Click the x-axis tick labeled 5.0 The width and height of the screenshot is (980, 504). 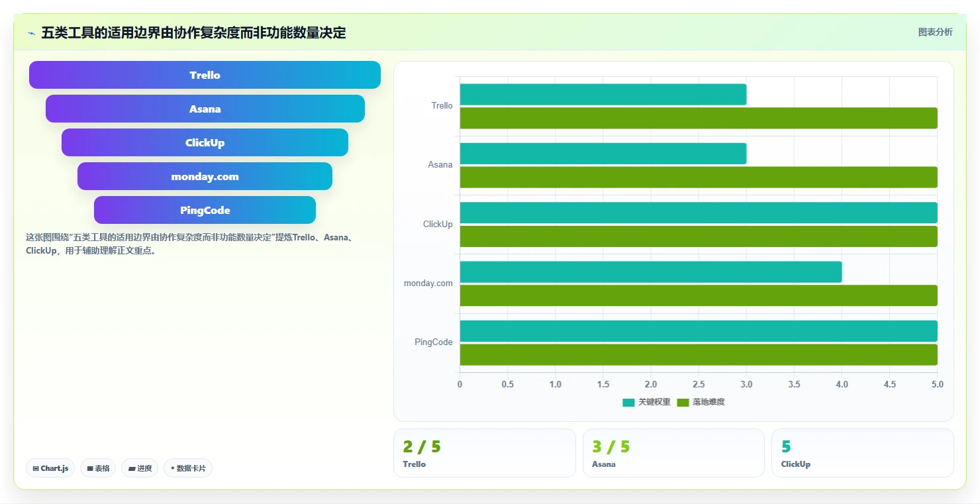point(937,385)
